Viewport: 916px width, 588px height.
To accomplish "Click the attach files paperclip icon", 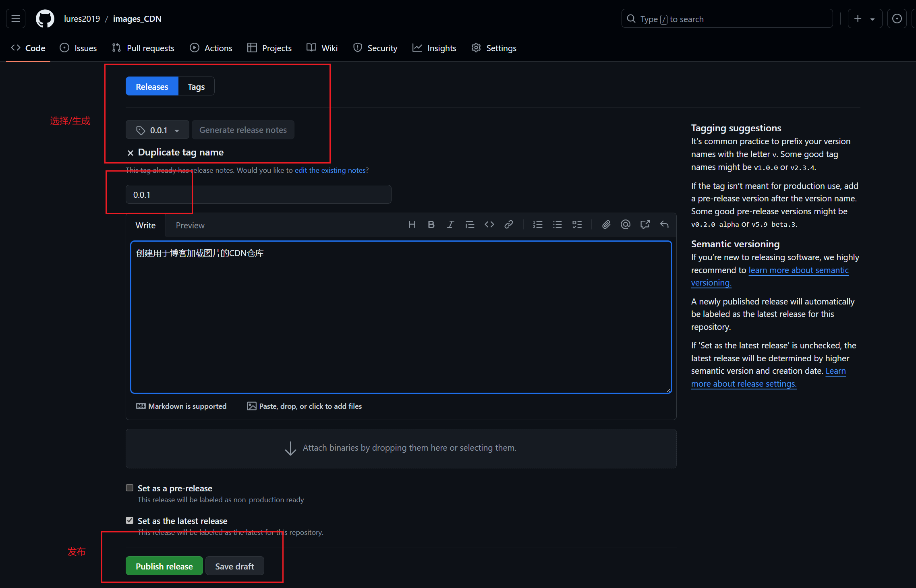I will click(x=606, y=224).
